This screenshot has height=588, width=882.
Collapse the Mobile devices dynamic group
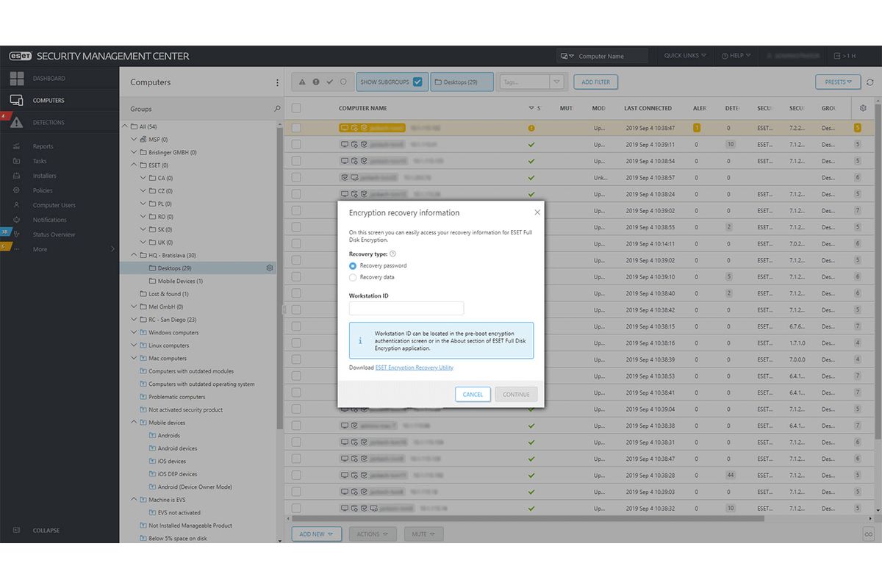133,423
